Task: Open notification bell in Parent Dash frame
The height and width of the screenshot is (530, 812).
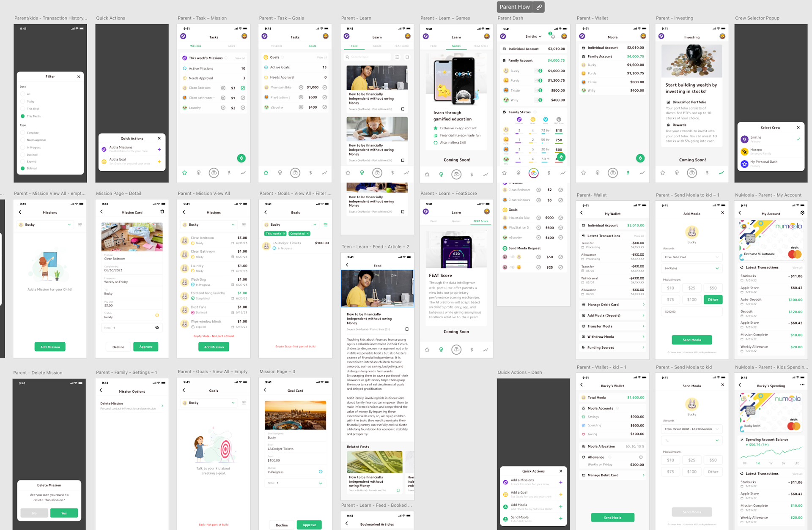Action: pyautogui.click(x=552, y=36)
